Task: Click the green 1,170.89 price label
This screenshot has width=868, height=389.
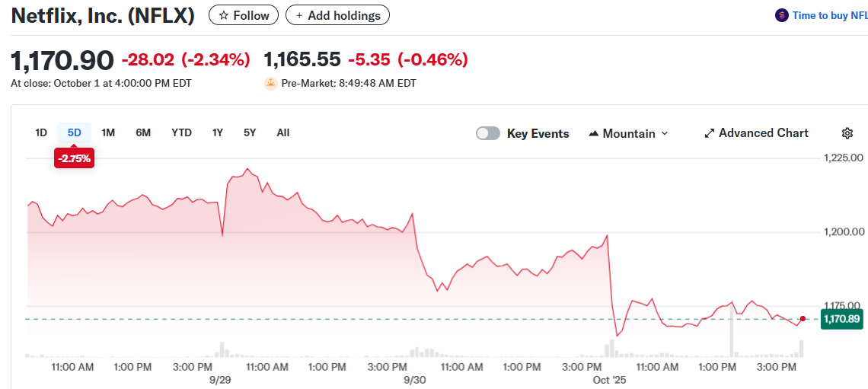Action: tap(841, 319)
